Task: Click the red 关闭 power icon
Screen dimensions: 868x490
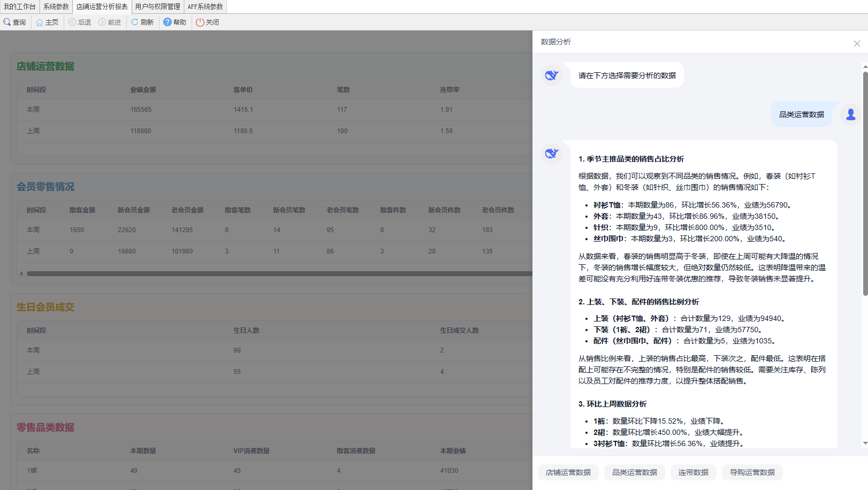Action: click(x=200, y=22)
